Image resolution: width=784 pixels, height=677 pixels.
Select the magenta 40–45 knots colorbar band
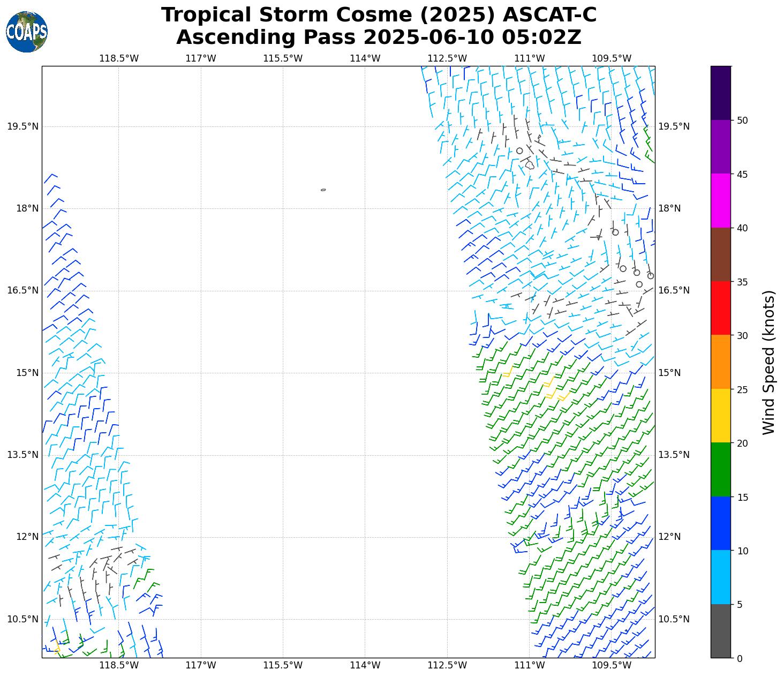coord(720,200)
